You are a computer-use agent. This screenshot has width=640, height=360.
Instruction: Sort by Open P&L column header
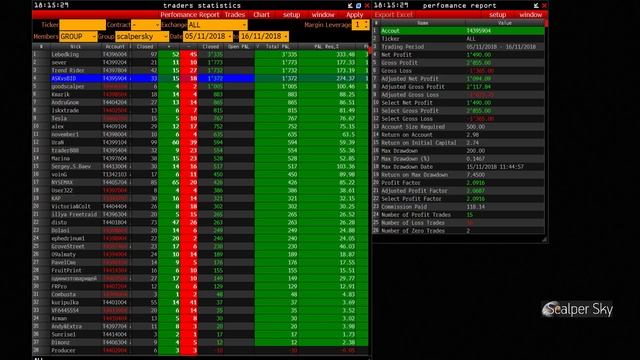click(x=239, y=47)
